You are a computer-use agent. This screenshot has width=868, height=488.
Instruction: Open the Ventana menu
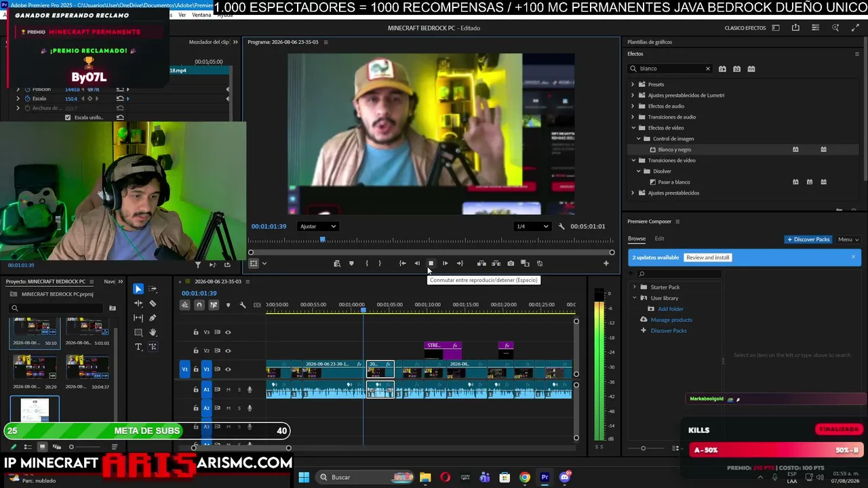[x=201, y=15]
